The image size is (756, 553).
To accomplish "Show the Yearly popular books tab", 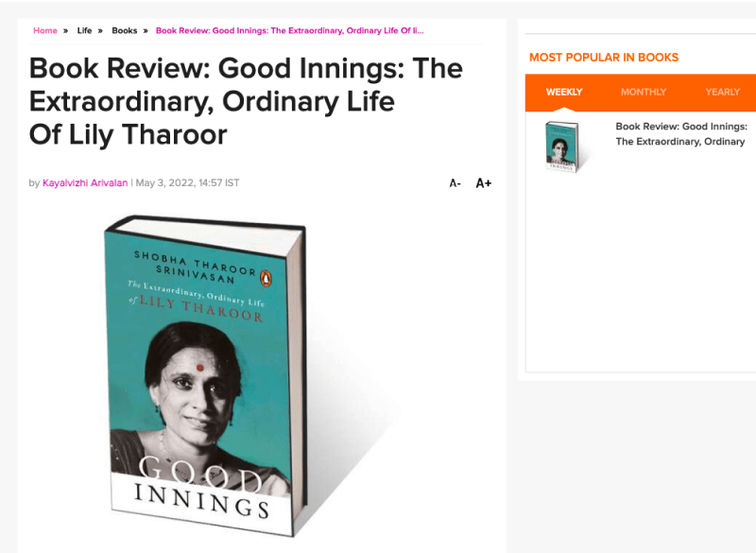I will (722, 92).
